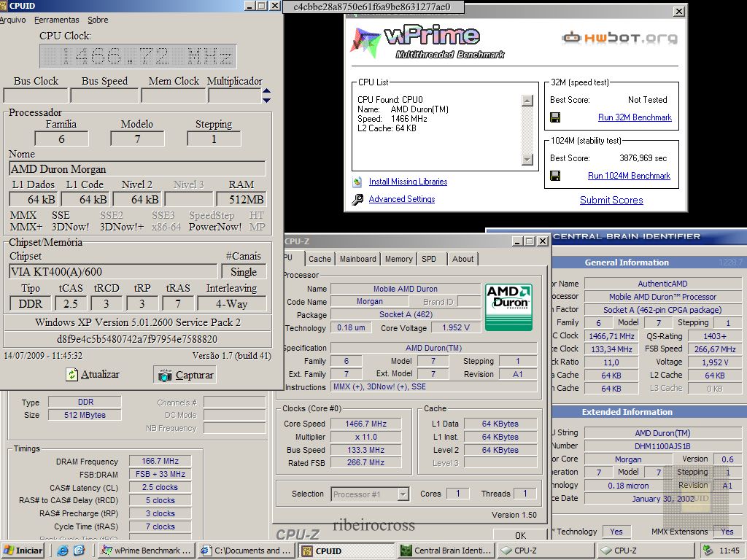Screen dimensions: 747x560
Task: Open Advanced Settings link in wPrime
Action: click(402, 199)
